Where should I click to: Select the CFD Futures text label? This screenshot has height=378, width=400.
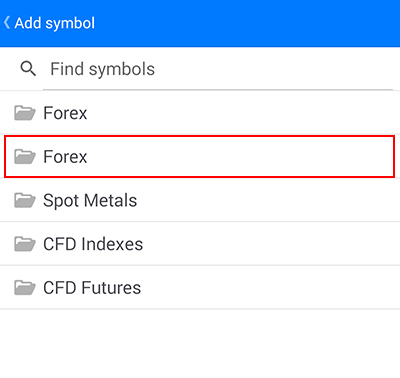tap(92, 288)
